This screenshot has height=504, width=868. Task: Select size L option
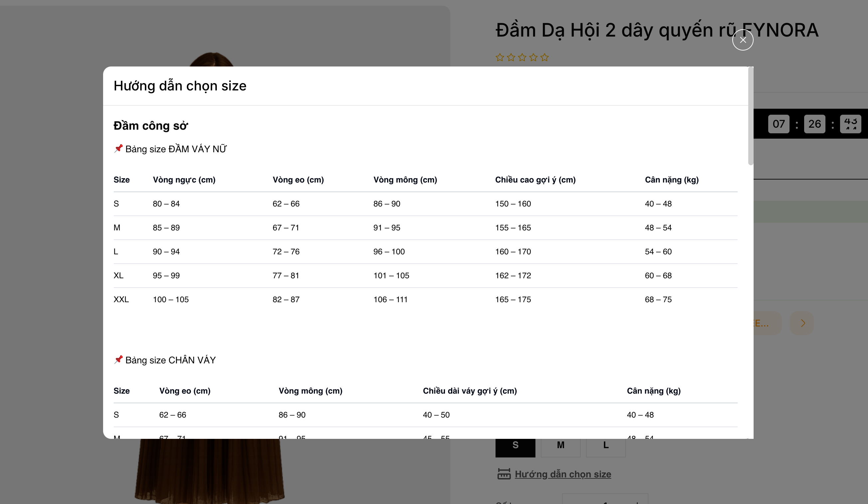[606, 446]
